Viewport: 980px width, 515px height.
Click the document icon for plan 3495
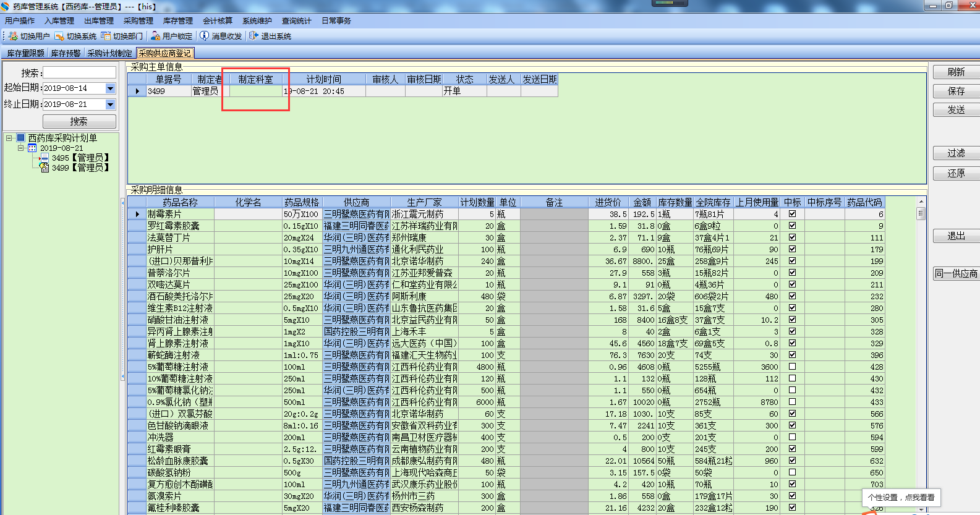coord(45,158)
